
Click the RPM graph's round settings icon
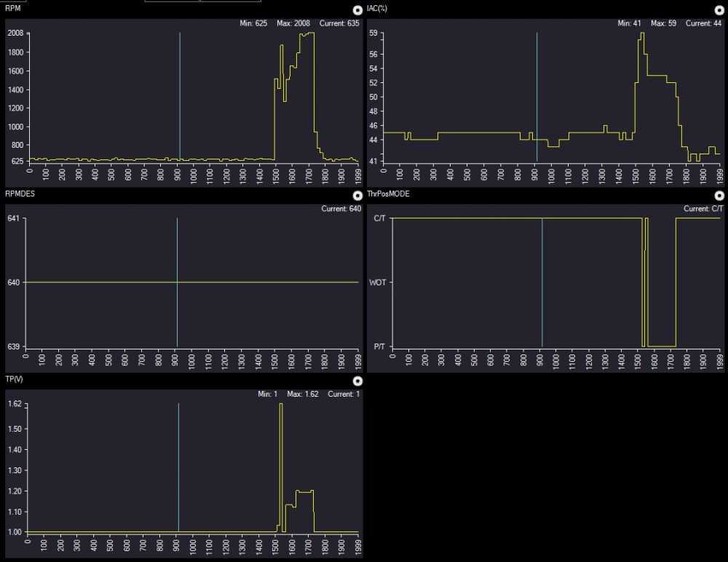pos(357,10)
